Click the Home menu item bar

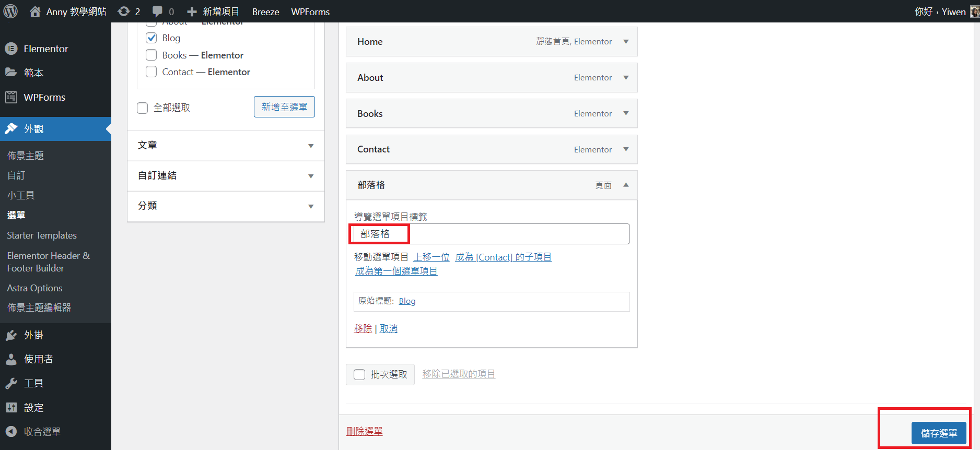[492, 41]
